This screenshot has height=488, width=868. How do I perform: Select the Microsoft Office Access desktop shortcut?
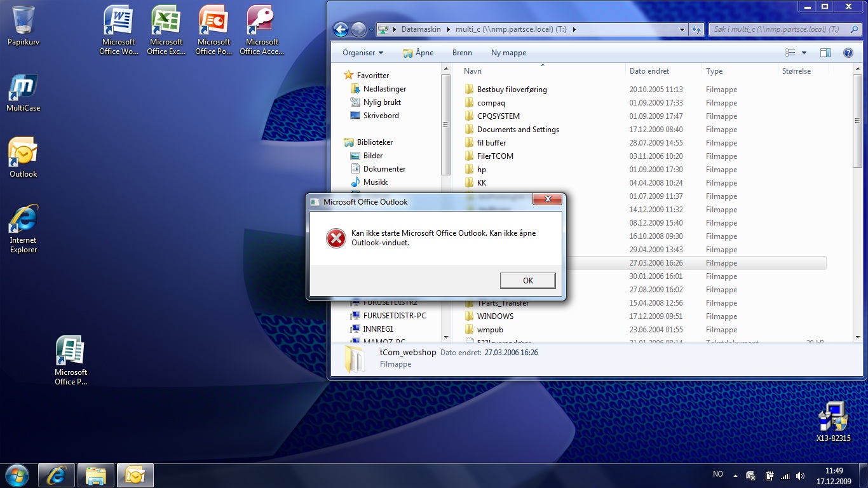[x=262, y=30]
